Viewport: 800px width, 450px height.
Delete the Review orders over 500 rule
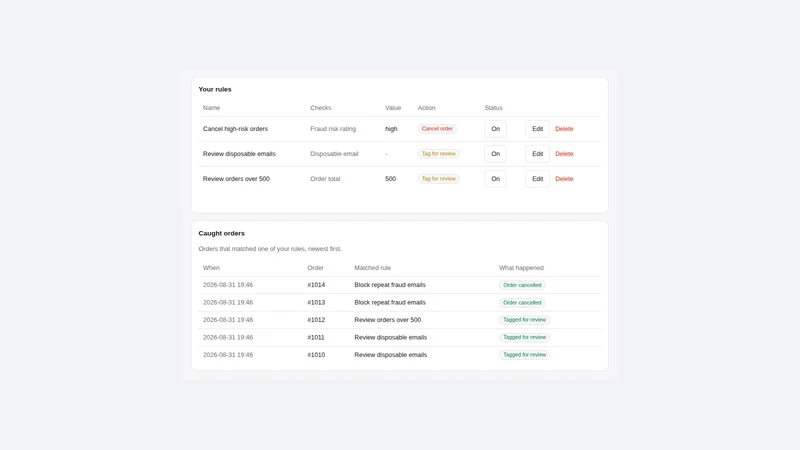564,179
